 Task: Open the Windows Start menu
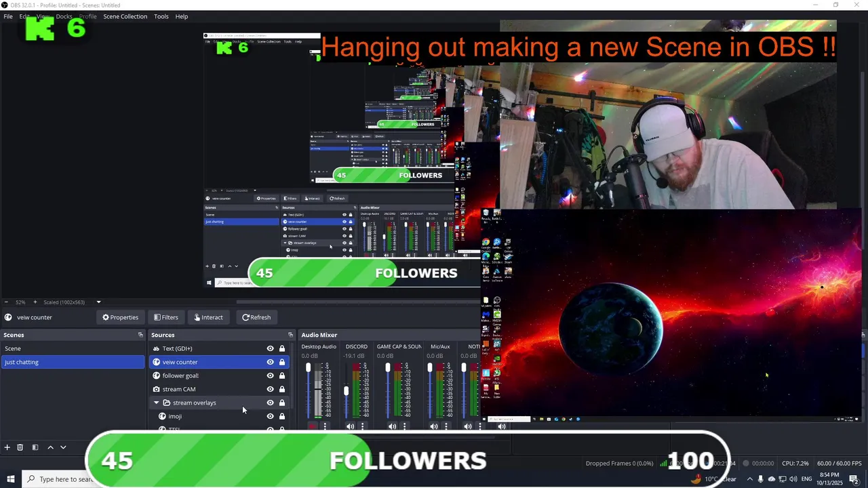10,479
